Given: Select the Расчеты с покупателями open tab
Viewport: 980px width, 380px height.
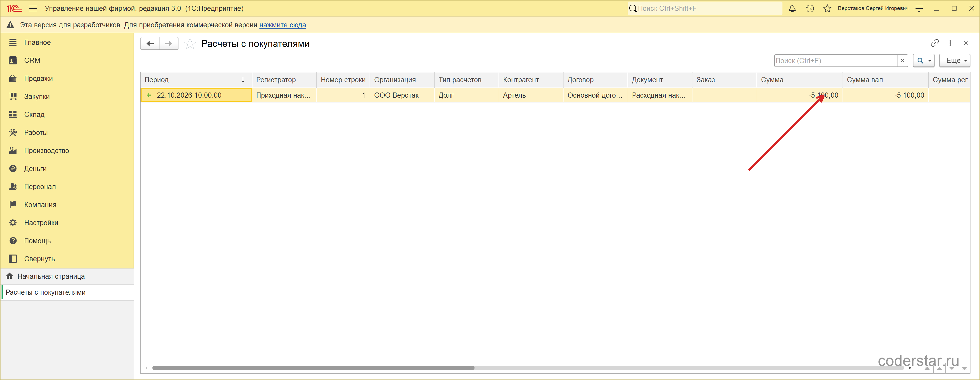Looking at the screenshot, I should point(67,292).
